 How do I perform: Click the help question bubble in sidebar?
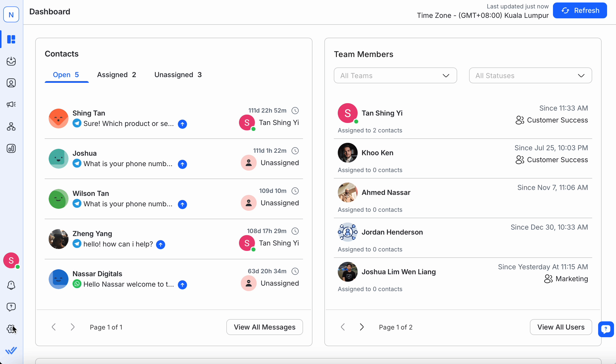point(11,307)
